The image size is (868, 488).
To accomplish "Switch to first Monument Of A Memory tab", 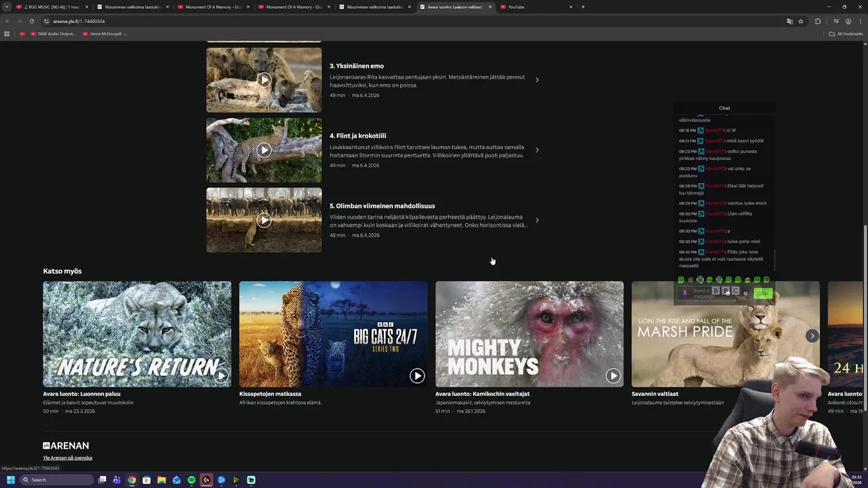I will 212,7.
